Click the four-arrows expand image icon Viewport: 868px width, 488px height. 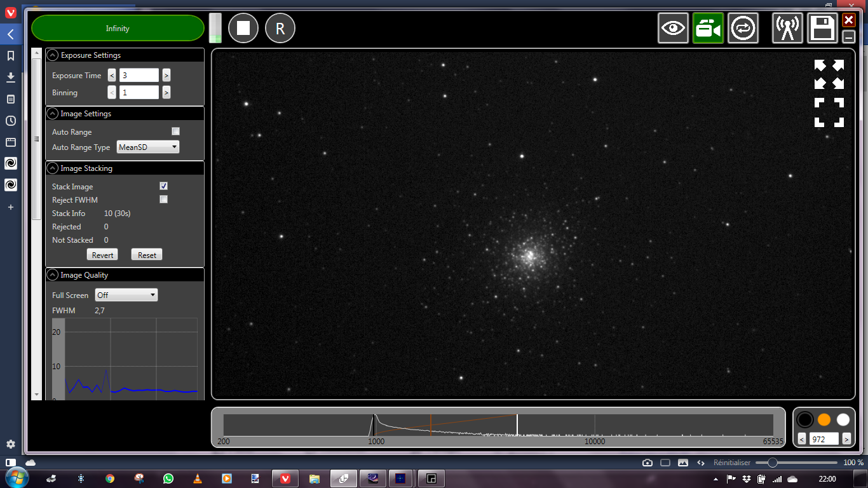tap(829, 74)
